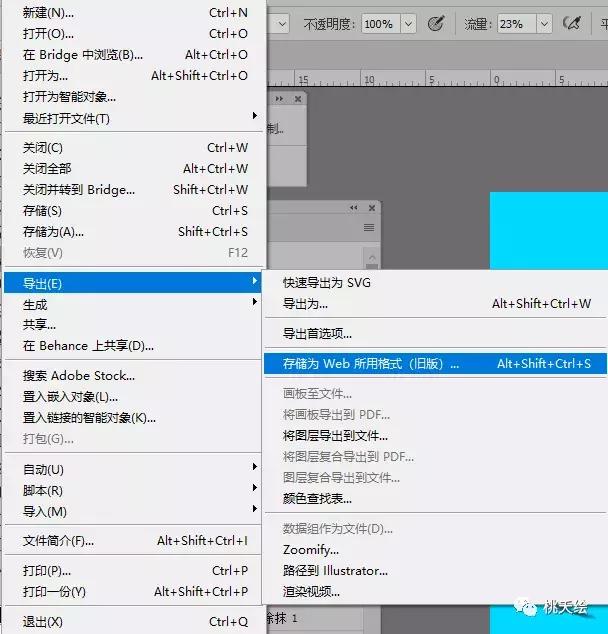This screenshot has width=608, height=634.
Task: Select 存储(S) menu item
Action: click(135, 211)
